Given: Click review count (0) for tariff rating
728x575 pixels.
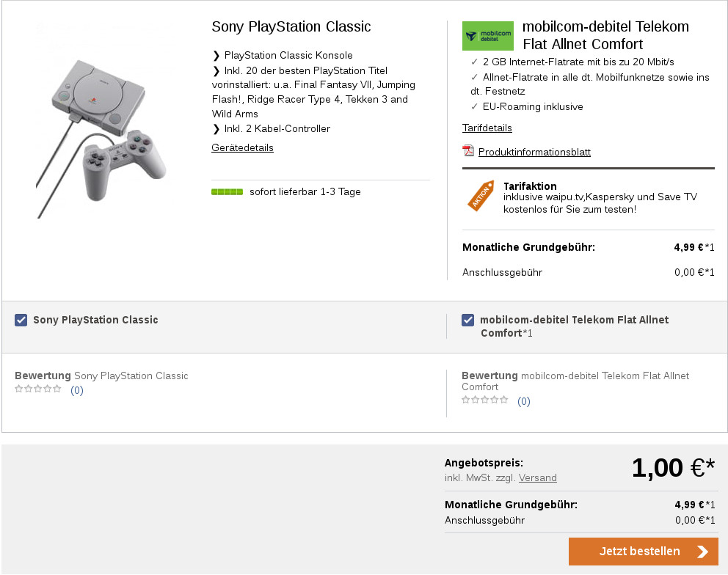Looking at the screenshot, I should pyautogui.click(x=523, y=401).
